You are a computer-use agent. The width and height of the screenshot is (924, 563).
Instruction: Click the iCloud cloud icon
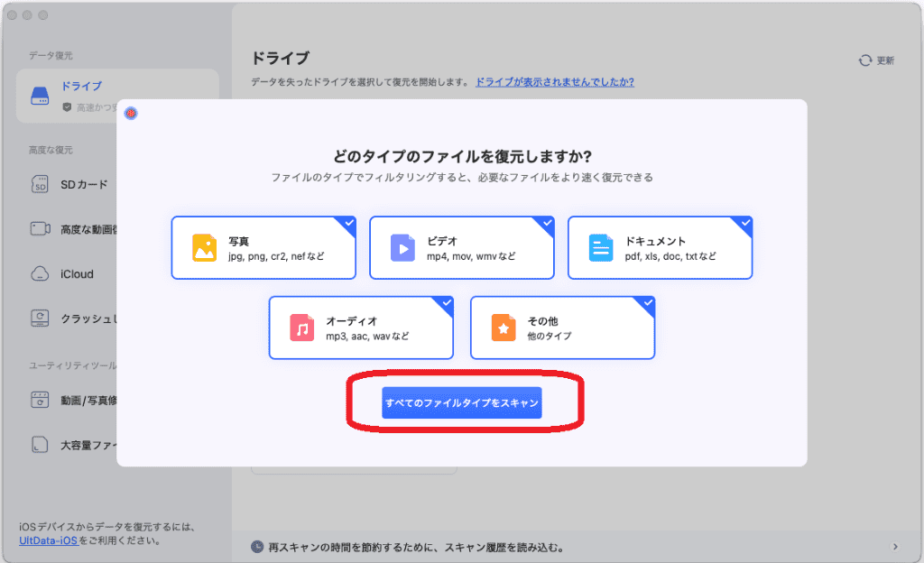(40, 274)
